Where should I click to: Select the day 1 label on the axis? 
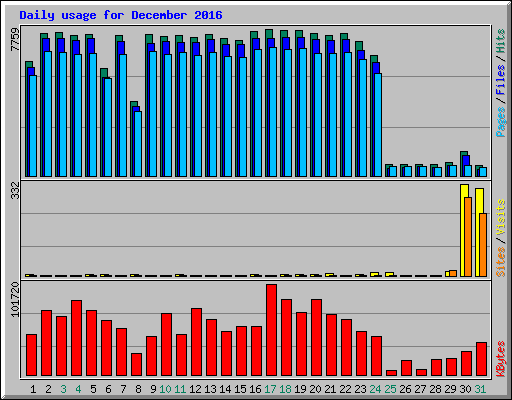click(33, 389)
